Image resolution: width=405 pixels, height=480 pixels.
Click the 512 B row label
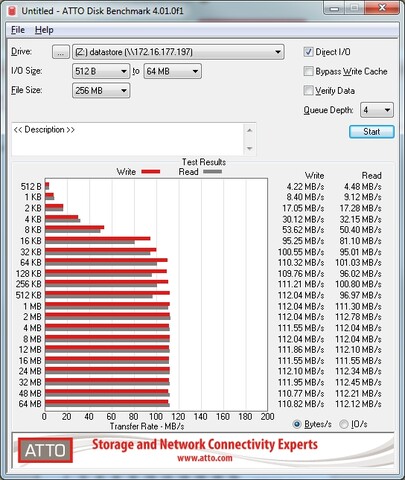click(31, 187)
